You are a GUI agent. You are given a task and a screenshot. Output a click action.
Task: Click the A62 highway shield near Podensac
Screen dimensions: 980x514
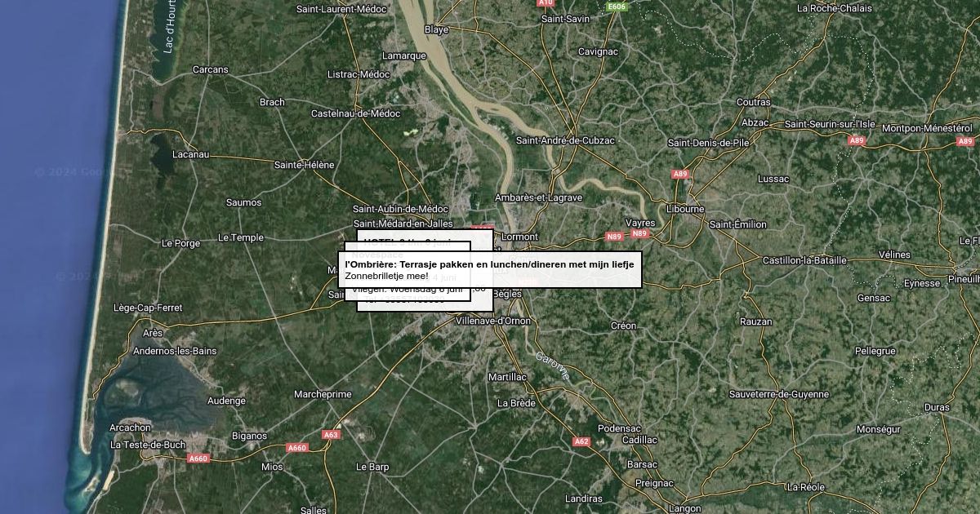pyautogui.click(x=581, y=441)
